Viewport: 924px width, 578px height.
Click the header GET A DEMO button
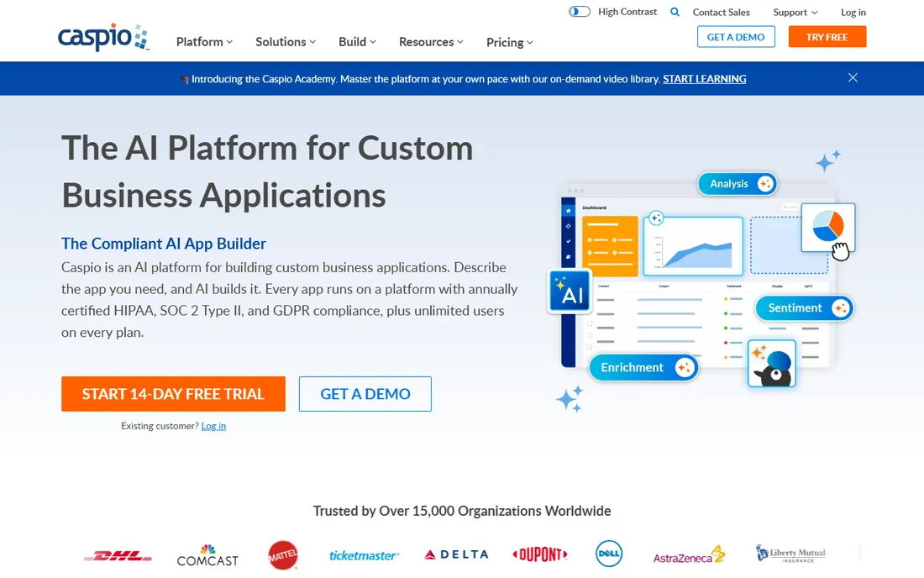tap(736, 37)
